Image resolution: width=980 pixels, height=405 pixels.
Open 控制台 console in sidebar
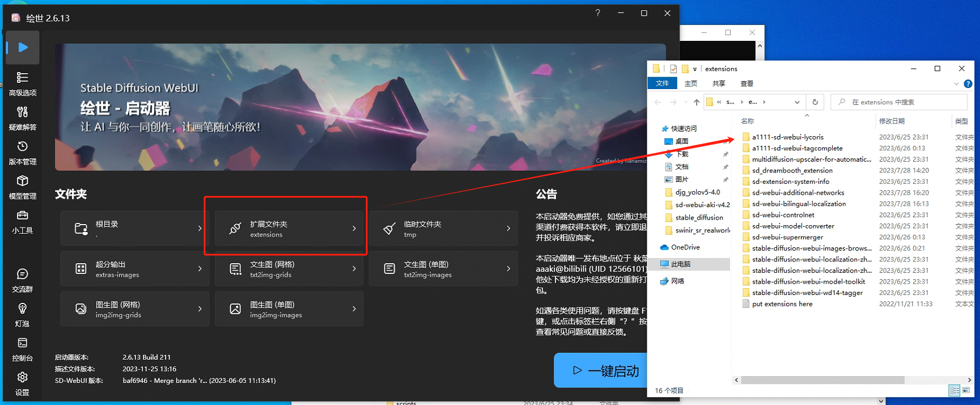click(x=23, y=349)
